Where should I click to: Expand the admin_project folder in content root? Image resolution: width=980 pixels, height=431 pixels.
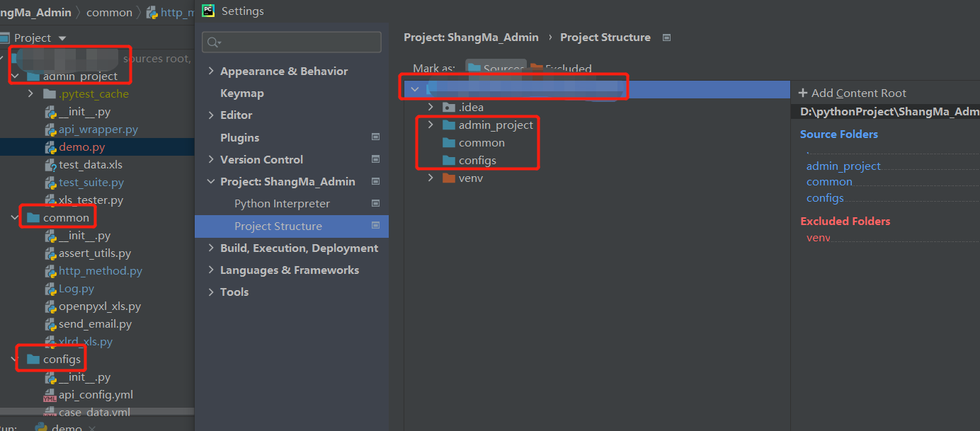click(x=431, y=125)
